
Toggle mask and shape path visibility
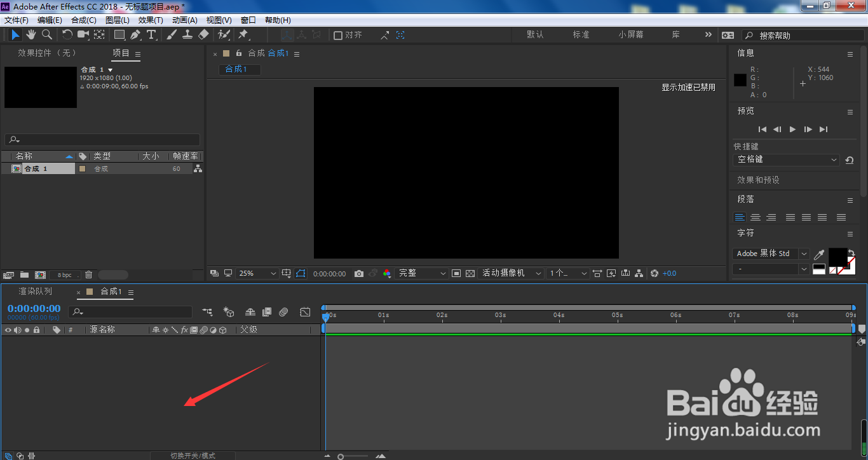tap(301, 273)
